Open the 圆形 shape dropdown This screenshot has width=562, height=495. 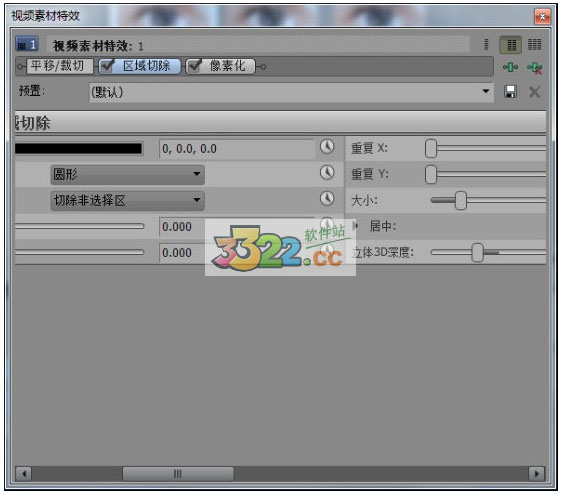click(128, 175)
